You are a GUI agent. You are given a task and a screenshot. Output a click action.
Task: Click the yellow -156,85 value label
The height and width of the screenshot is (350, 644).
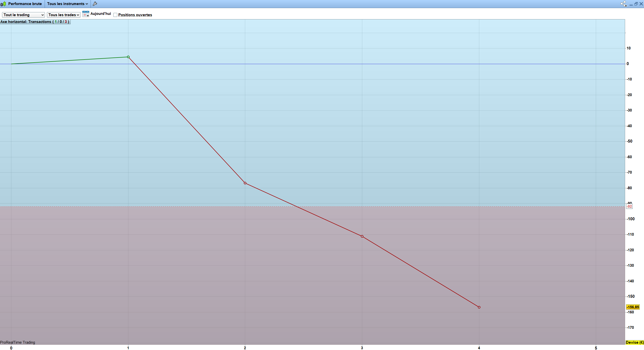pos(633,307)
